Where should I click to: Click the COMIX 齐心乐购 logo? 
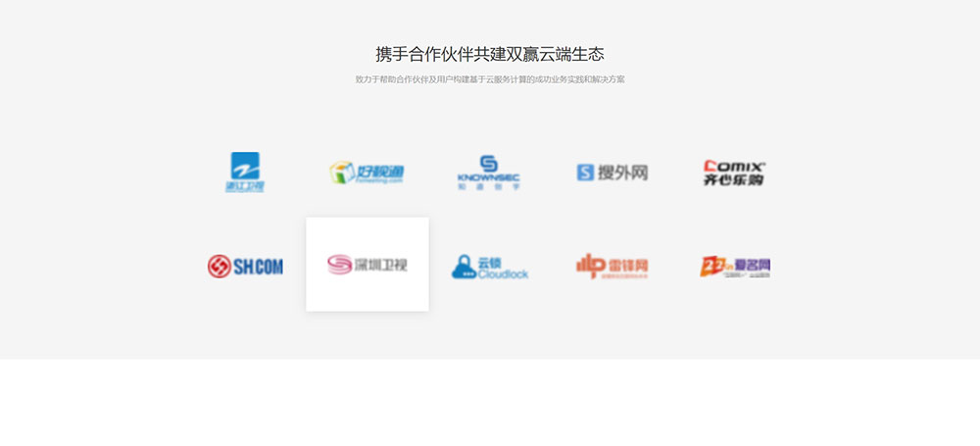[734, 173]
